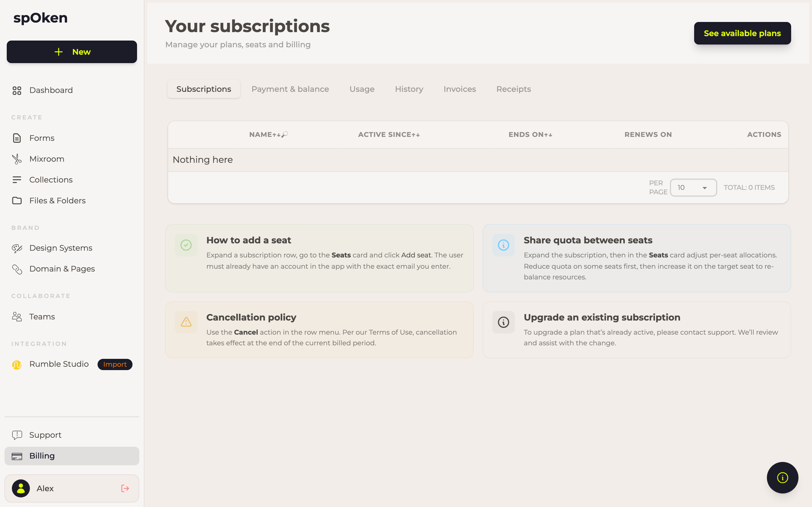Image resolution: width=812 pixels, height=507 pixels.
Task: Open the floating info help button
Action: [782, 477]
